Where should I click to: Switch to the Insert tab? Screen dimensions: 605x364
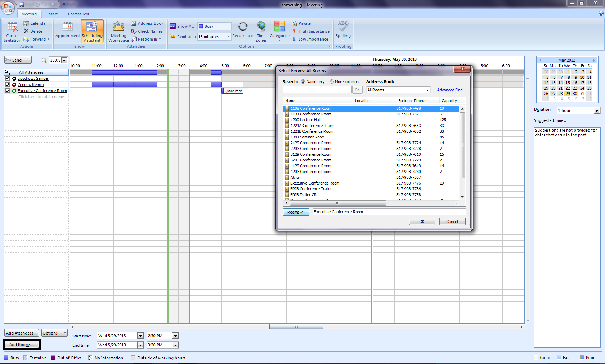(52, 14)
